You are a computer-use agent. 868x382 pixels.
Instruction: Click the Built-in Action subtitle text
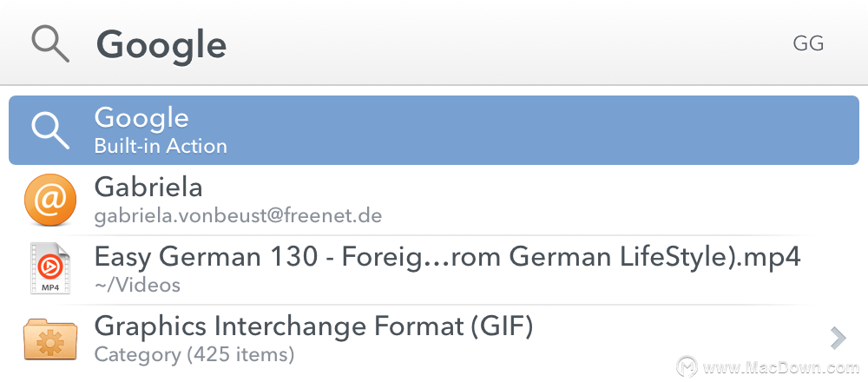(161, 146)
